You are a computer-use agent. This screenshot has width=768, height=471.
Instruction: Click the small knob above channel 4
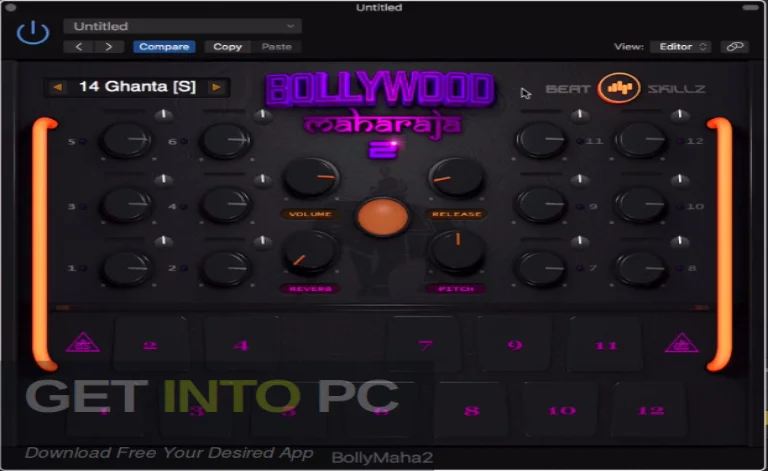(x=263, y=180)
